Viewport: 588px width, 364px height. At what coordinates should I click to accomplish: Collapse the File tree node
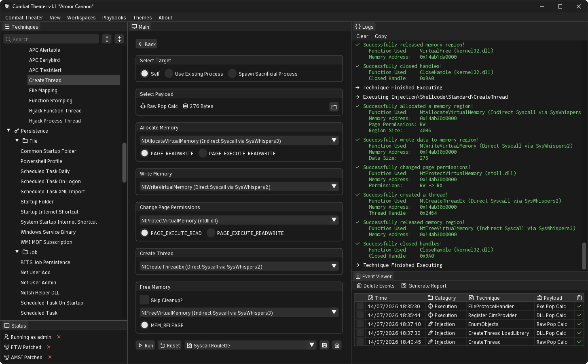pos(17,141)
